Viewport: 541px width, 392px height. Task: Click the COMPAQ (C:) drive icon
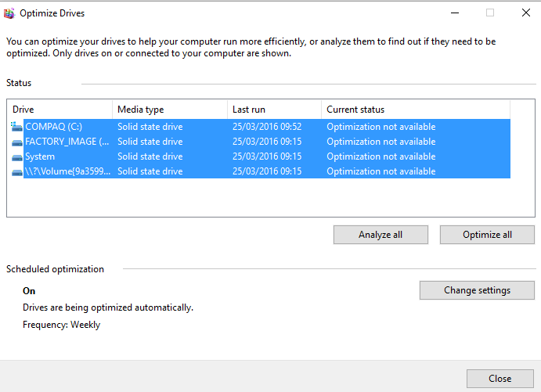pos(17,127)
